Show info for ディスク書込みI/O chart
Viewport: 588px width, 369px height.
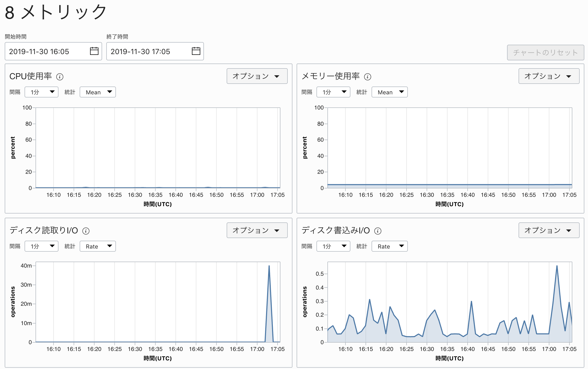(x=378, y=231)
